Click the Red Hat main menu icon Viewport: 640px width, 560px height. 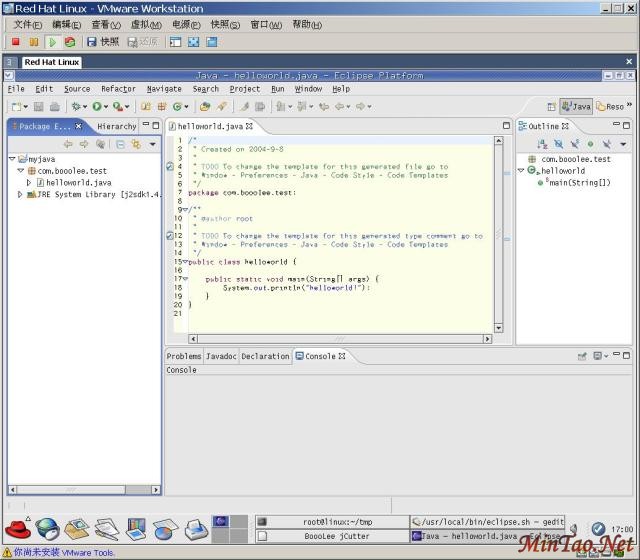[x=17, y=528]
